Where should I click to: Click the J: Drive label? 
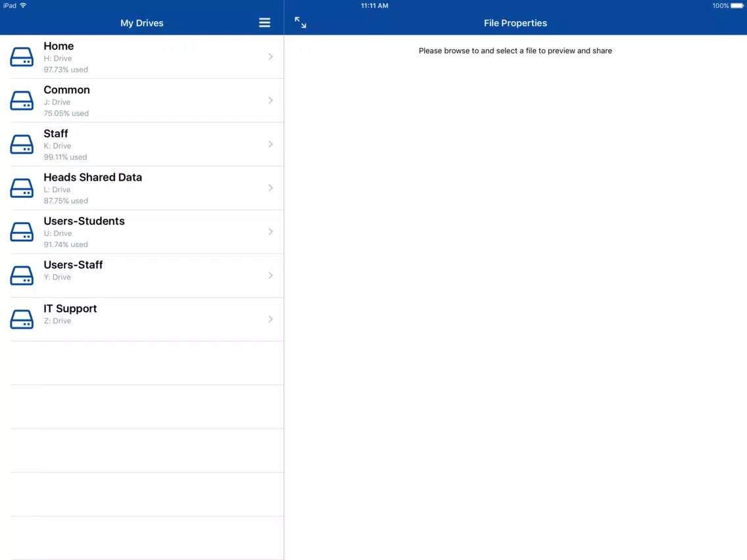tap(57, 103)
